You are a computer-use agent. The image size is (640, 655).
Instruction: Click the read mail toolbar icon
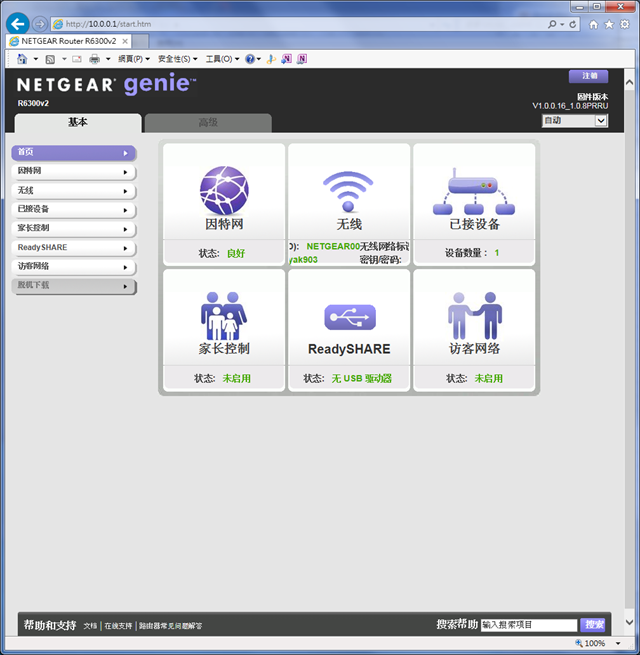77,59
